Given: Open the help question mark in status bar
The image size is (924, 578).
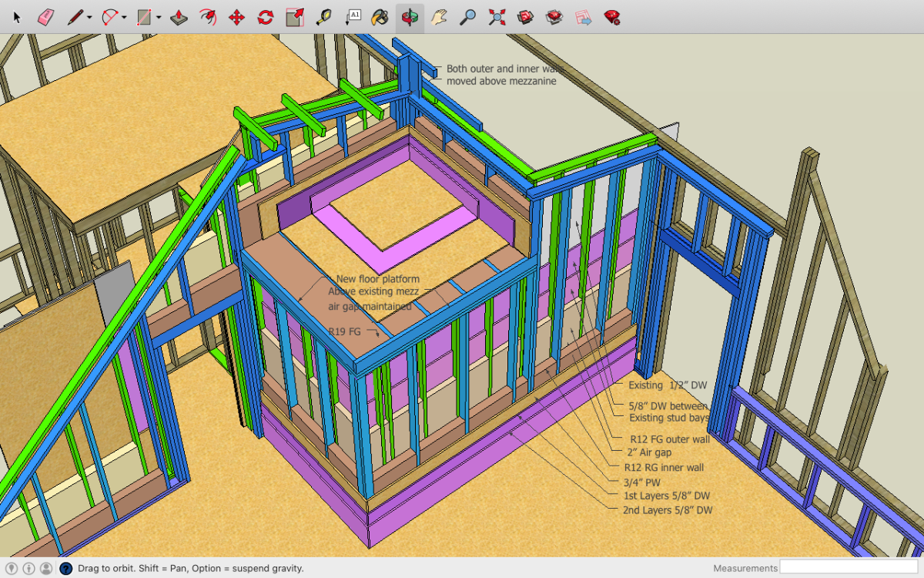Looking at the screenshot, I should click(66, 569).
